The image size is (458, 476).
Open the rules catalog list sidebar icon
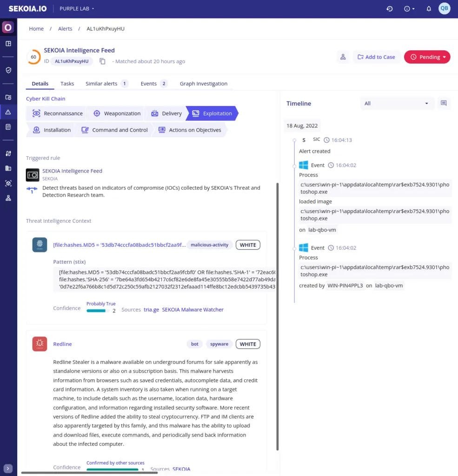8,127
